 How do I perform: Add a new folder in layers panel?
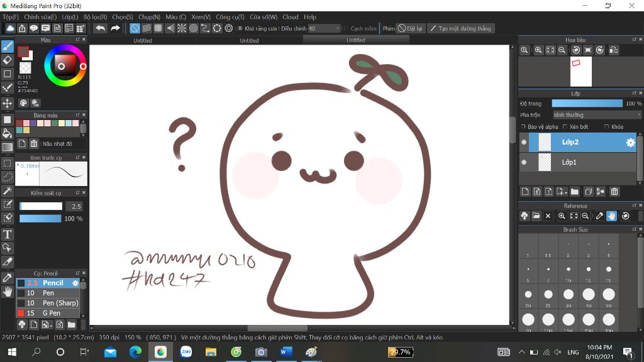click(x=575, y=192)
